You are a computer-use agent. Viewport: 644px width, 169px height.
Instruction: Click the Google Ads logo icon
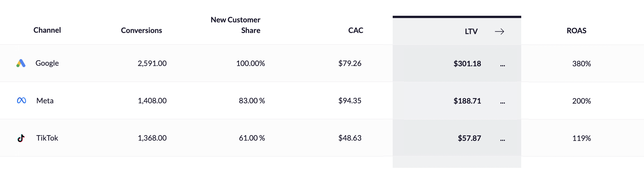click(x=21, y=63)
